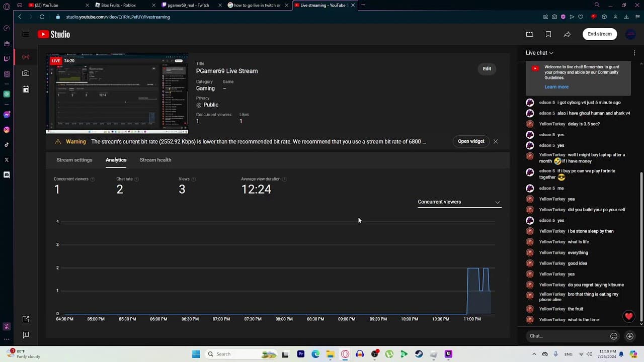The width and height of the screenshot is (644, 362).
Task: Click the Windows taskbar Search box
Action: coord(242,354)
